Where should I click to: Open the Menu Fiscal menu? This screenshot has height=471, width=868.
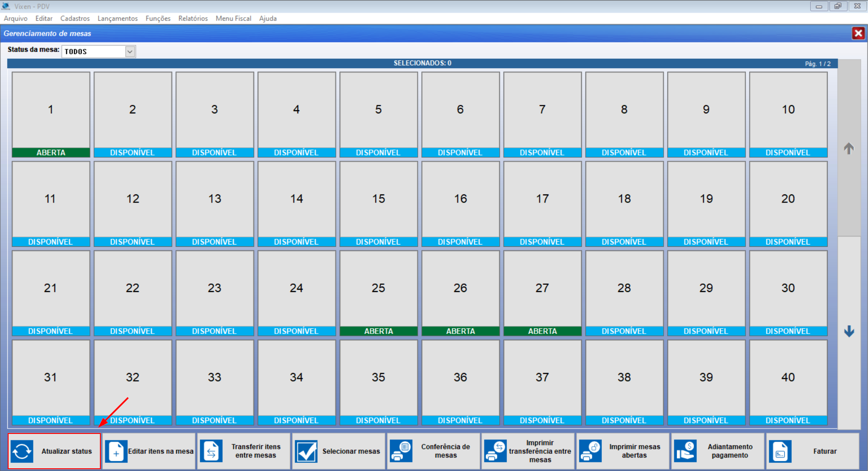tap(233, 19)
